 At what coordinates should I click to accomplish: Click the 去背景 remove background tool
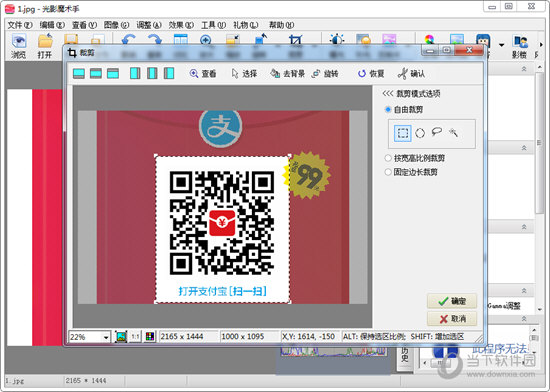[287, 74]
